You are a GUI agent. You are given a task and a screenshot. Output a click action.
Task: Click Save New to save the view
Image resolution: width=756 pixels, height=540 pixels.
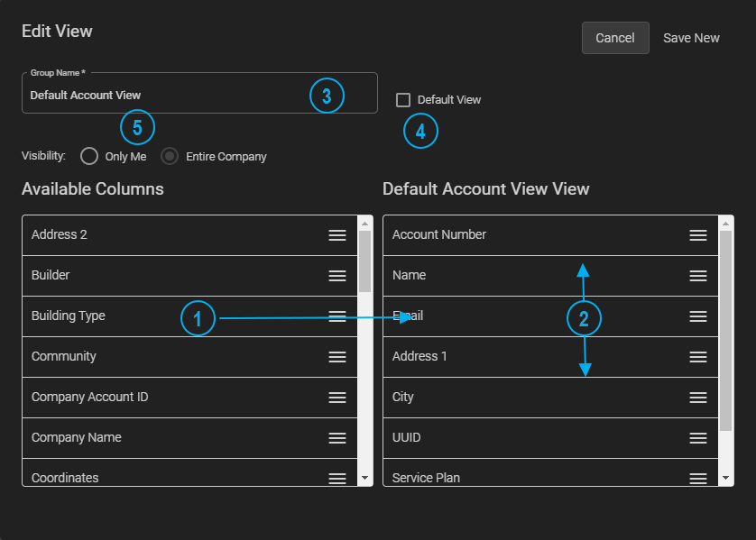[691, 38]
